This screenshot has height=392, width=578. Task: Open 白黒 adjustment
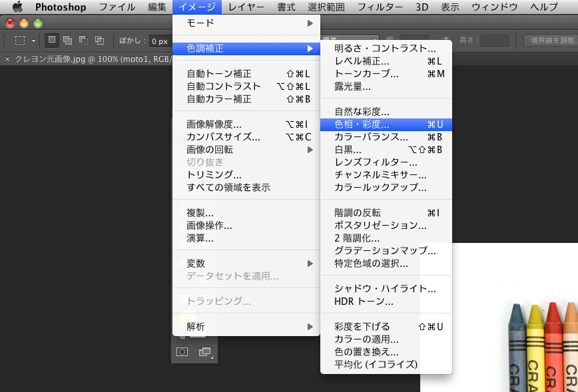pyautogui.click(x=386, y=150)
